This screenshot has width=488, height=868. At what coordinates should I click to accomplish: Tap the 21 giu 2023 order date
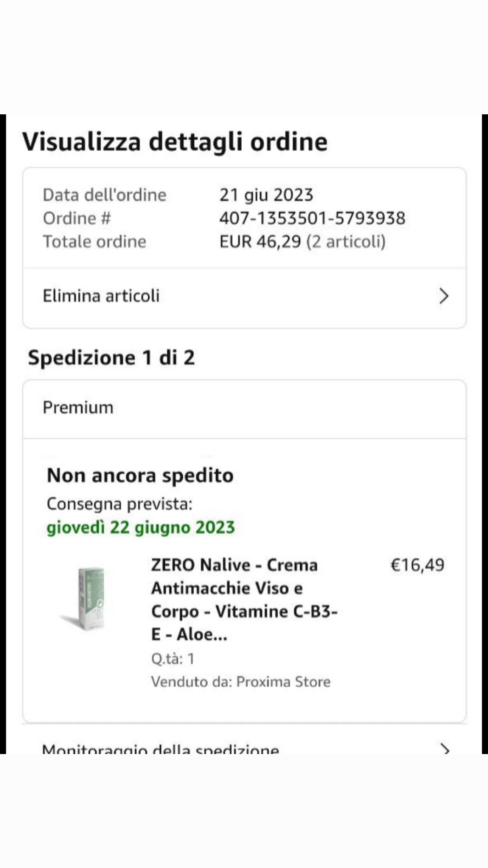266,195
